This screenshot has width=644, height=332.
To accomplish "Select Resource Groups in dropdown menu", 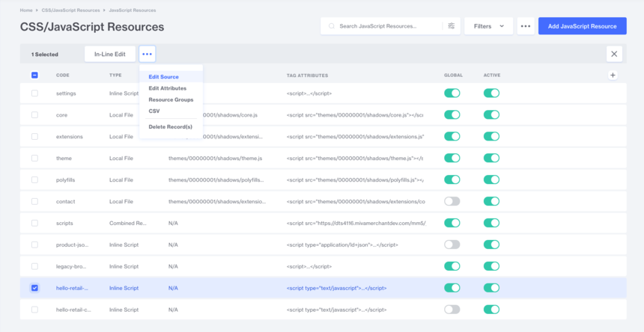I will pos(171,99).
